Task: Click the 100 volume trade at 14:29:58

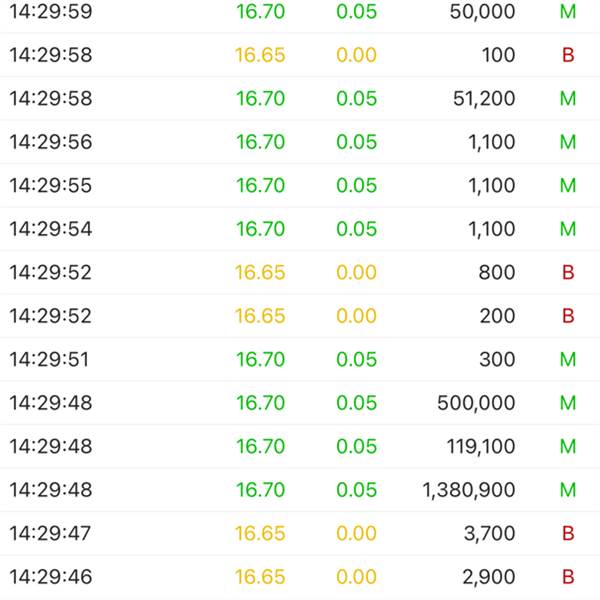Action: (496, 55)
